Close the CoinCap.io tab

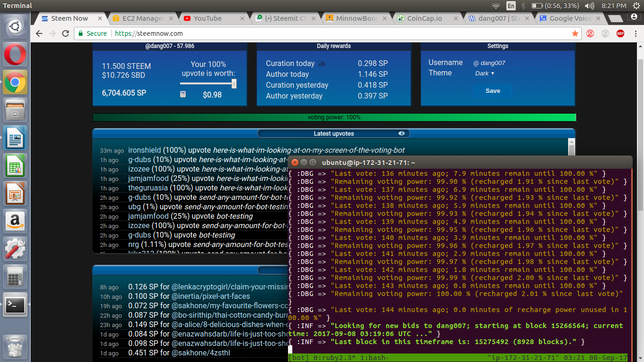456,18
